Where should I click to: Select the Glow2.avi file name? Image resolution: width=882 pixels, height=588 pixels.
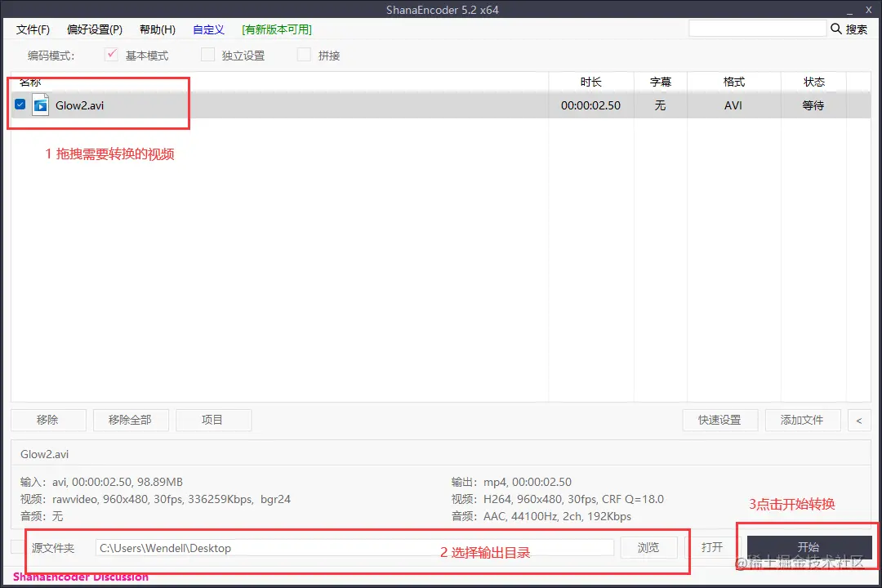point(79,105)
